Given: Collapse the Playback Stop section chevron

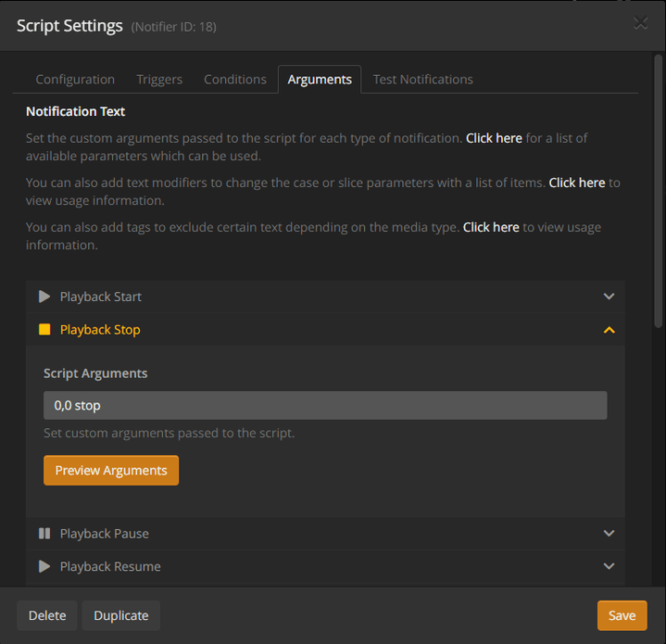Looking at the screenshot, I should (x=609, y=330).
